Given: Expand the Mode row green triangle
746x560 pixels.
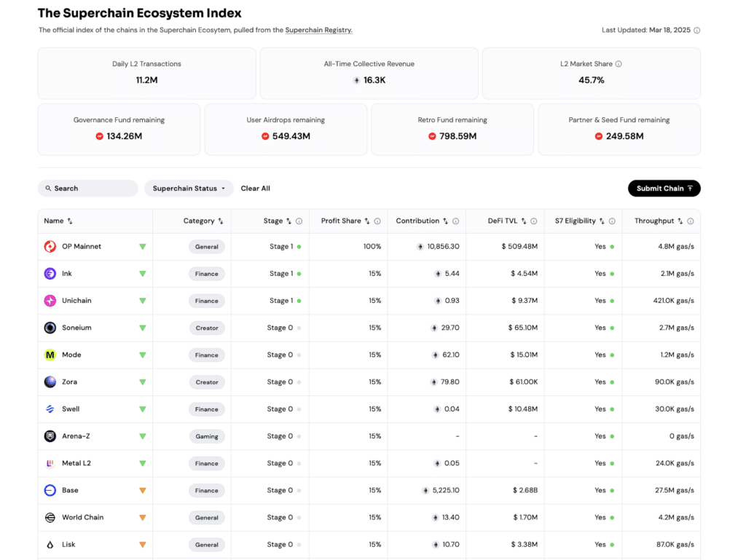Looking at the screenshot, I should click(x=142, y=355).
